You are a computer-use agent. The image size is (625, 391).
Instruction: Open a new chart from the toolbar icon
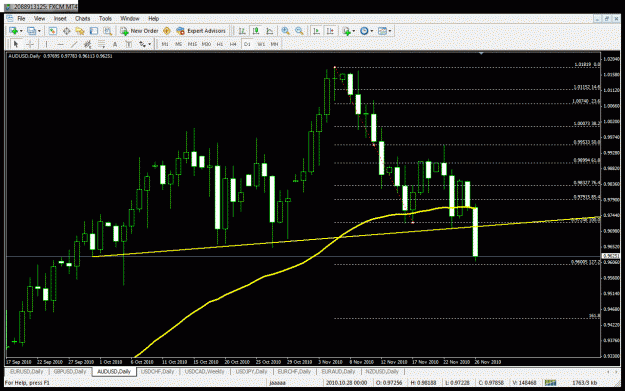coord(14,31)
